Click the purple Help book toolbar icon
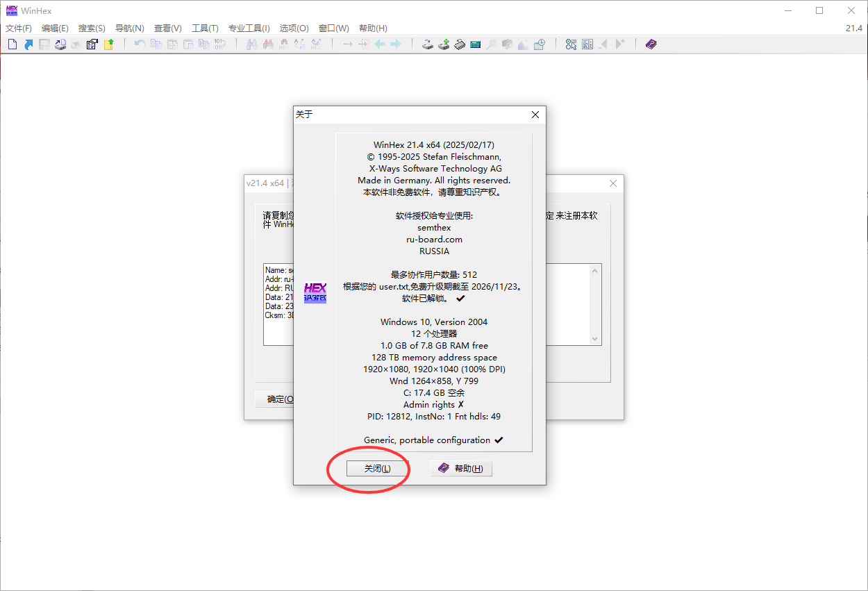 coord(651,44)
